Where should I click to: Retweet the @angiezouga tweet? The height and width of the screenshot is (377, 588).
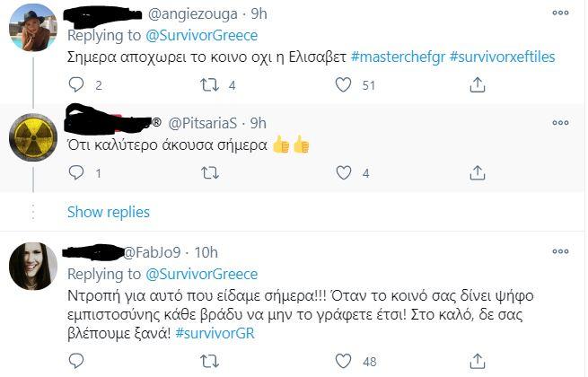210,85
